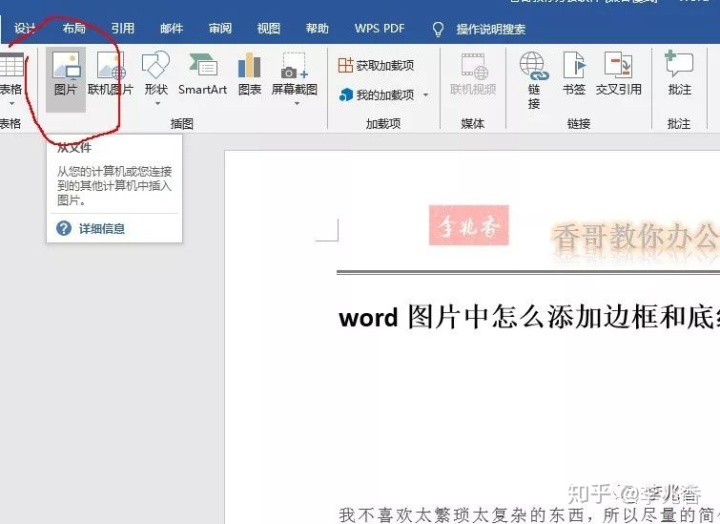Image resolution: width=720 pixels, height=524 pixels.
Task: Insert a SmartArt graphic
Action: click(x=202, y=74)
